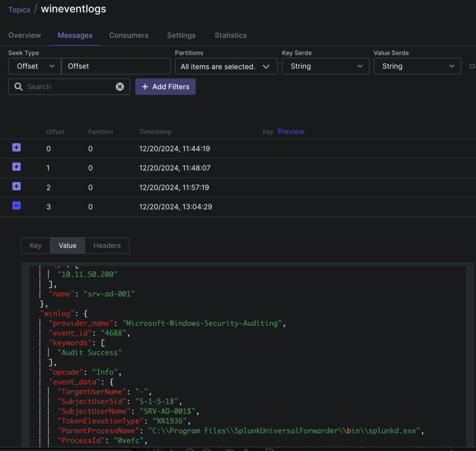Open the Seek Type dropdown
This screenshot has height=451, width=476.
coord(34,66)
